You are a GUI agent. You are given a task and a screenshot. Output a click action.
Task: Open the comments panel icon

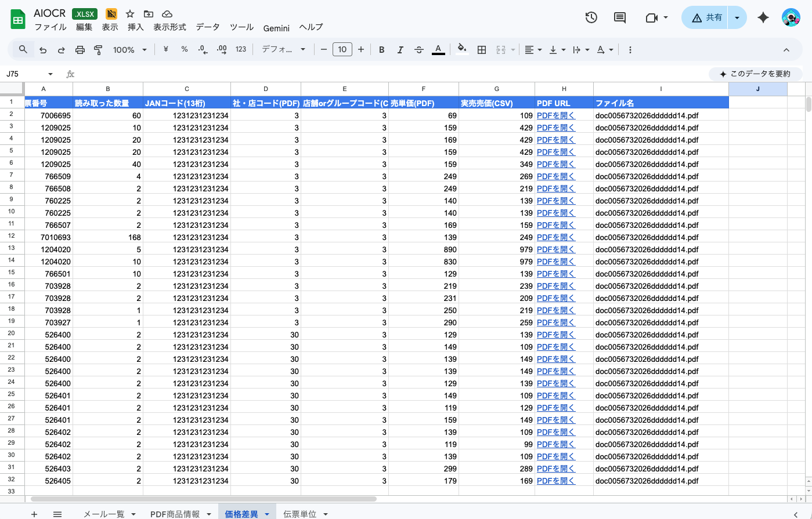[620, 18]
